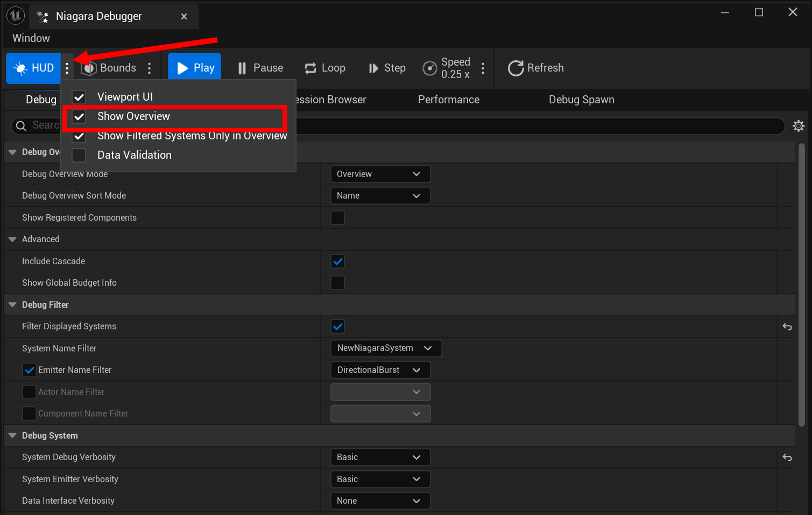Image resolution: width=812 pixels, height=515 pixels.
Task: Open Debug Overview Sort Mode dropdown
Action: click(x=380, y=196)
